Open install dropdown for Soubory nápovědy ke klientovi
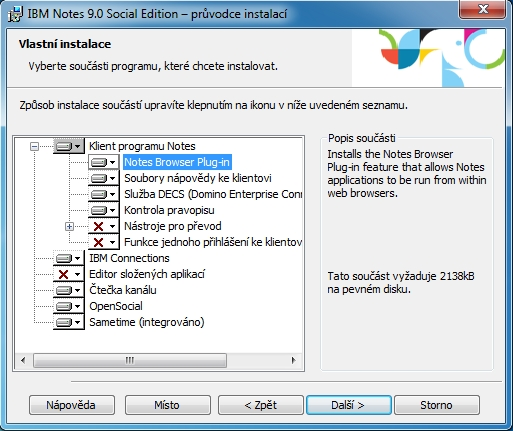This screenshot has height=431, width=513. [104, 178]
